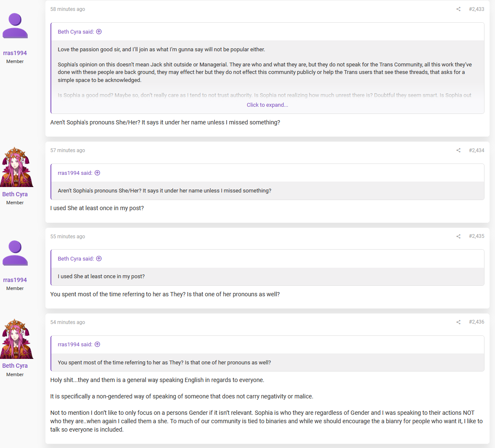
Task: Share post #2,436 via share icon
Action: coord(458,322)
